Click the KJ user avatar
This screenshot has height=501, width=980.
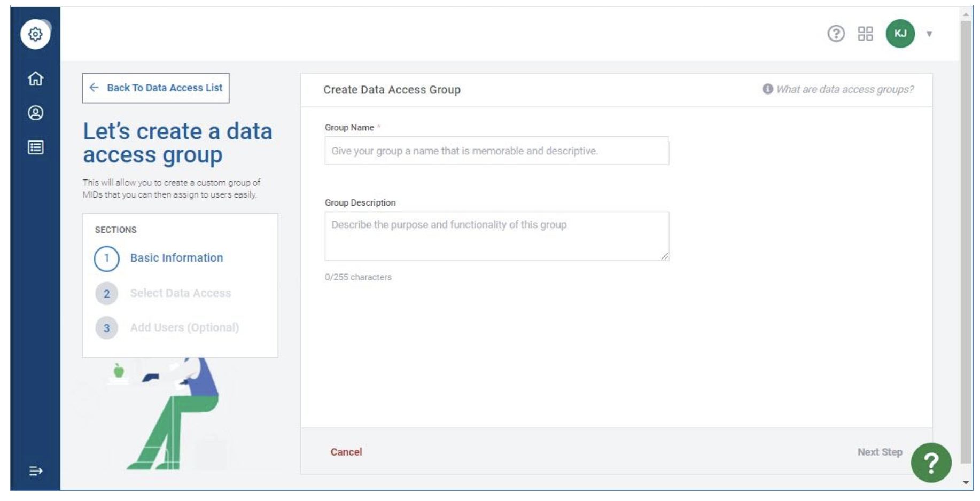click(x=900, y=34)
